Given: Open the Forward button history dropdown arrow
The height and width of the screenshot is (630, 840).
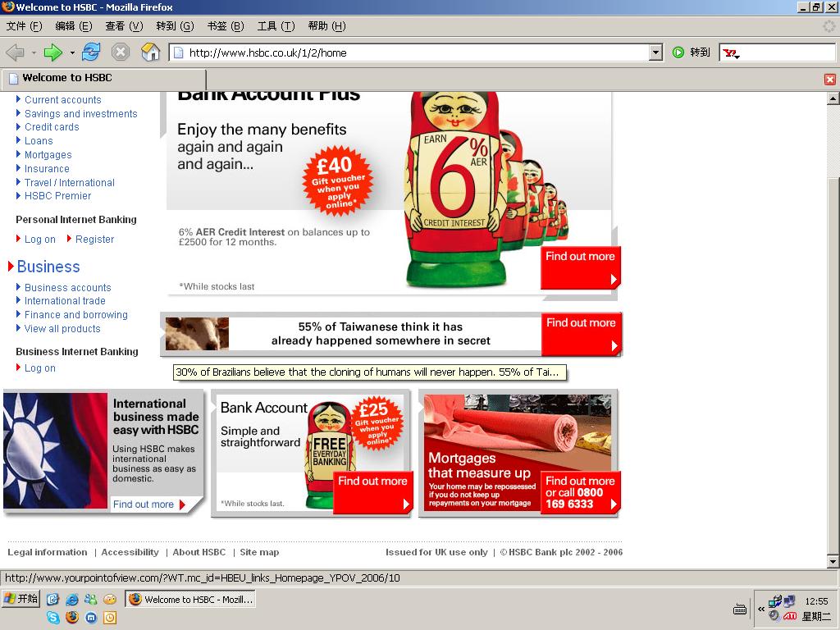Looking at the screenshot, I should pos(72,52).
